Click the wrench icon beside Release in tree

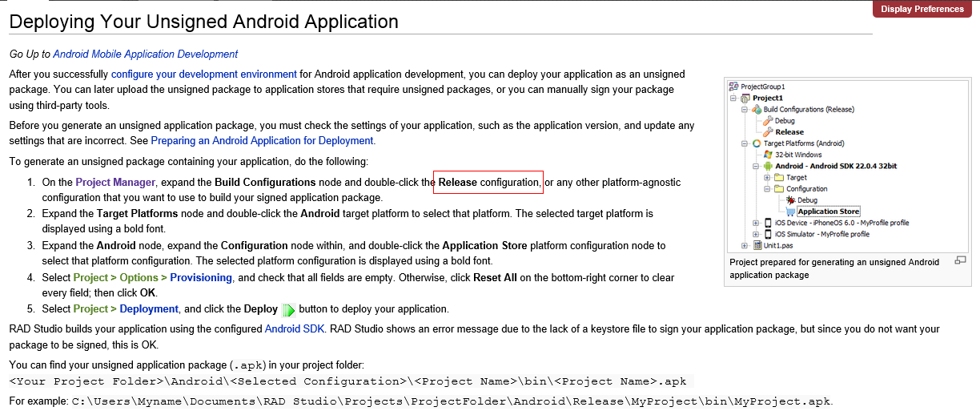tap(768, 131)
